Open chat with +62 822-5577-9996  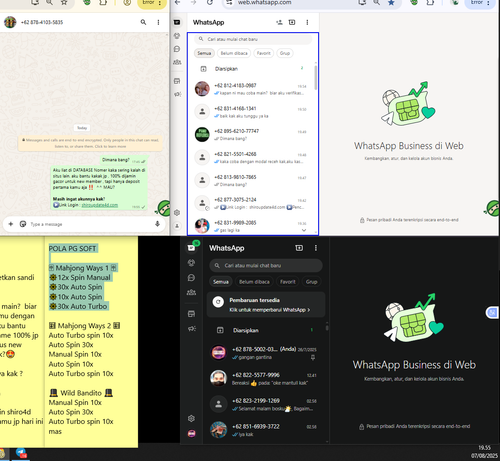click(x=266, y=379)
